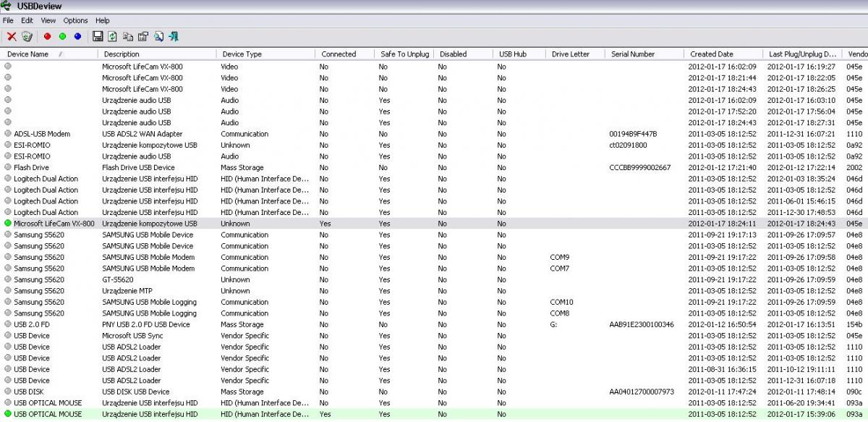Click the Urządzenie MTP description cell
The image size is (868, 422).
(x=127, y=291)
